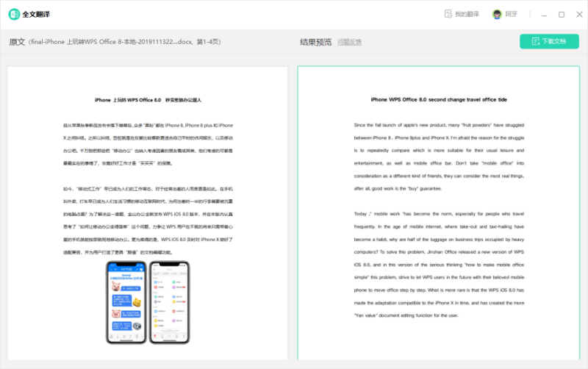Click the original Chinese document title
588x369 pixels.
[x=148, y=100]
